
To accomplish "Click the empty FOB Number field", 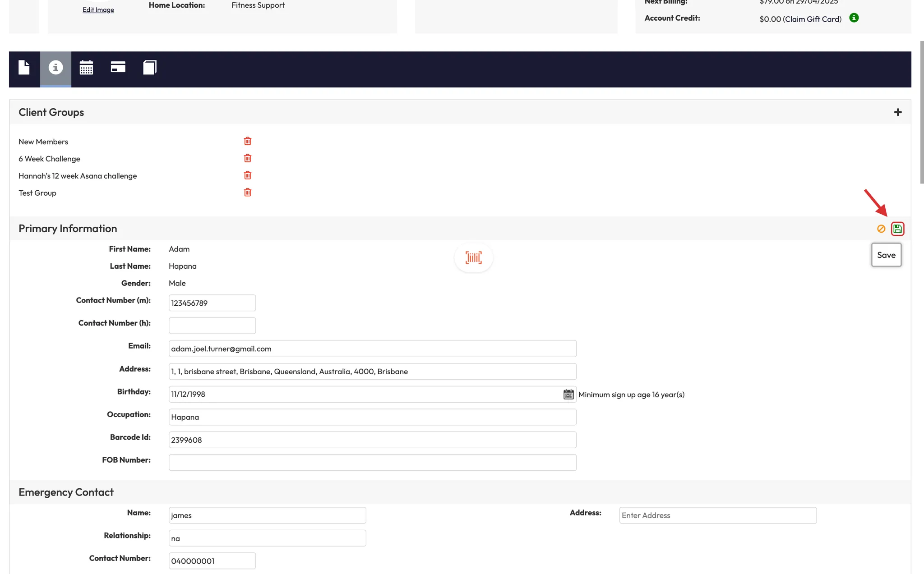I will (x=372, y=463).
